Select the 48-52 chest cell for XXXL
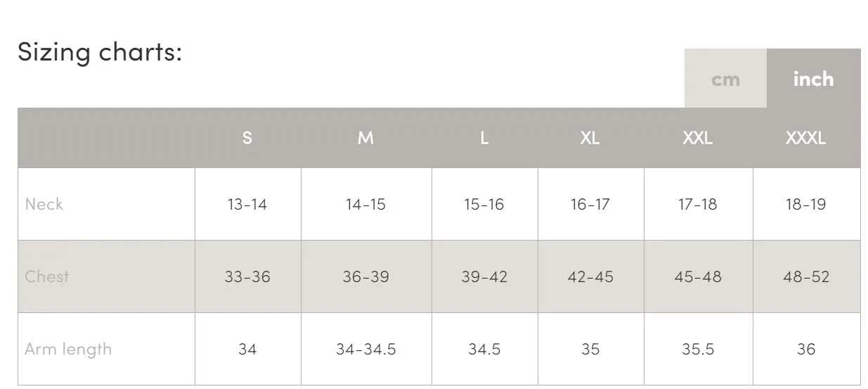The width and height of the screenshot is (868, 389). [806, 276]
